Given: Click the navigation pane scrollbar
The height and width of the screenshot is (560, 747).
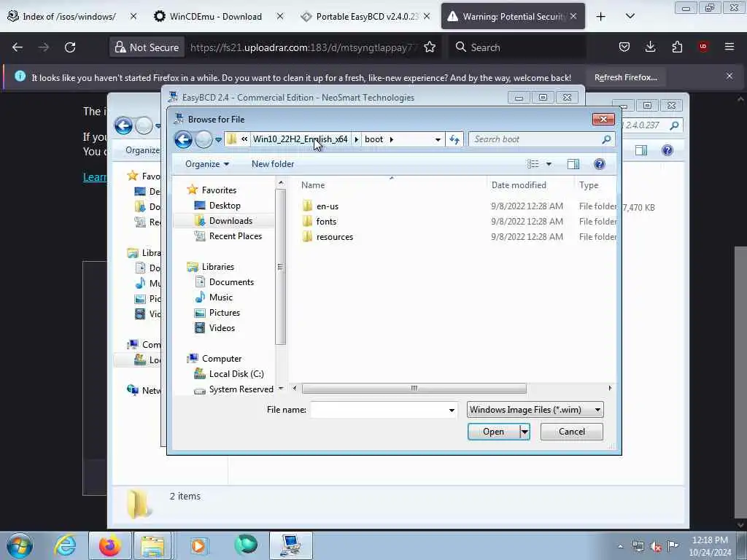Looking at the screenshot, I should click(281, 267).
